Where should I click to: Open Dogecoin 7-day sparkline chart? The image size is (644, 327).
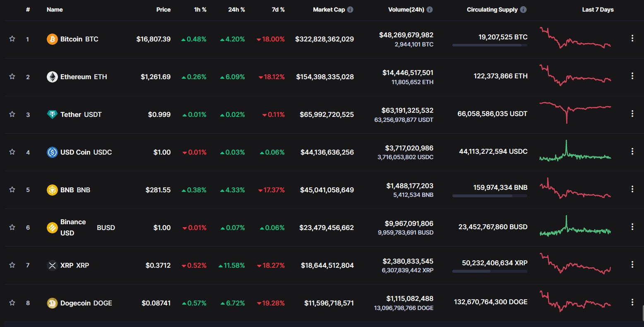(x=575, y=301)
